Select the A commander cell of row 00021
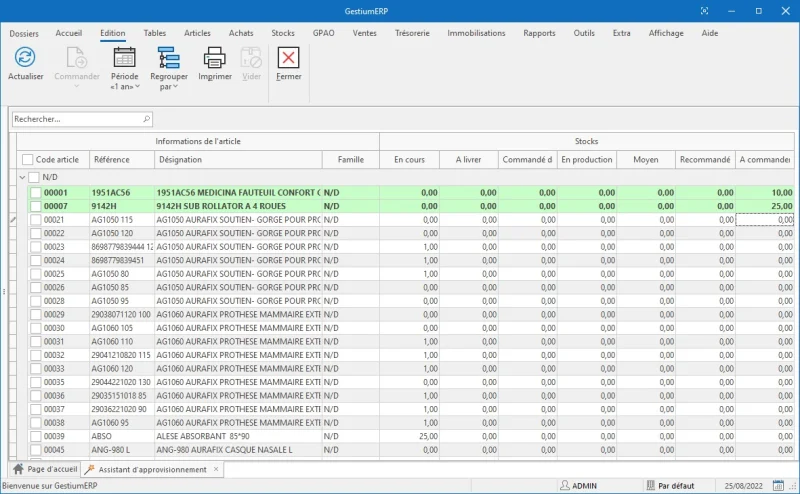 [x=764, y=220]
